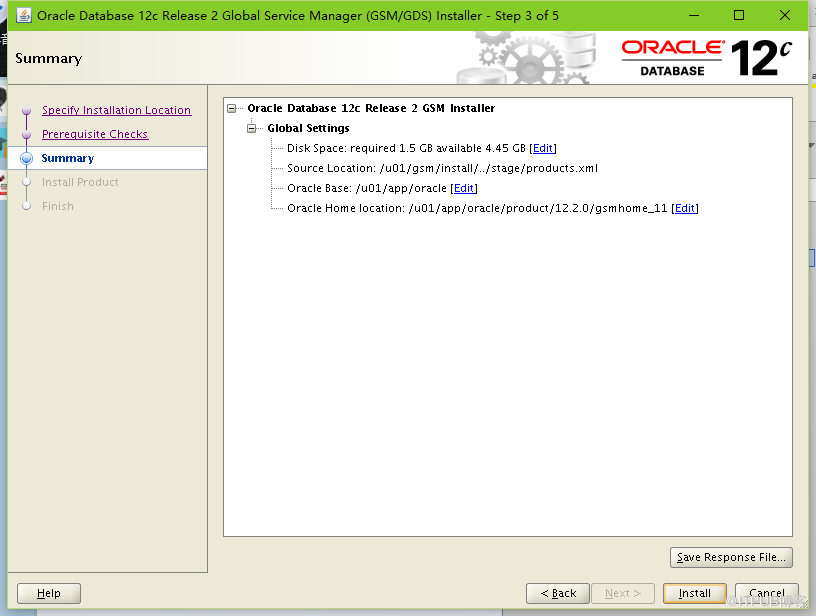Collapse the Global Settings tree node
816x616 pixels.
252,128
